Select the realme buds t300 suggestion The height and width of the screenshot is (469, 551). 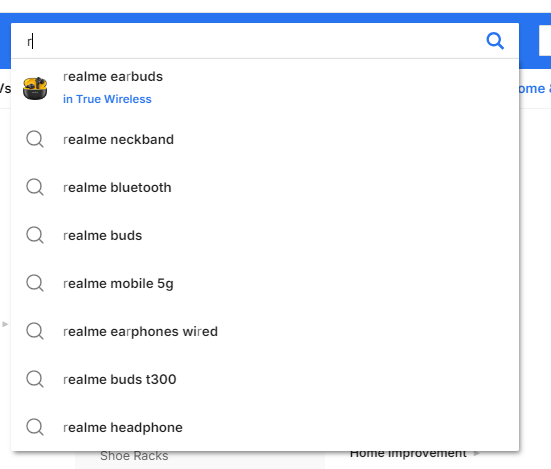pos(265,379)
